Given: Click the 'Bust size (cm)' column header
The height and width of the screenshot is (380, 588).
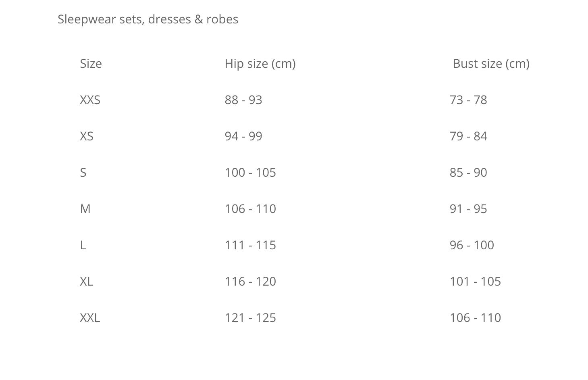Looking at the screenshot, I should tap(491, 64).
